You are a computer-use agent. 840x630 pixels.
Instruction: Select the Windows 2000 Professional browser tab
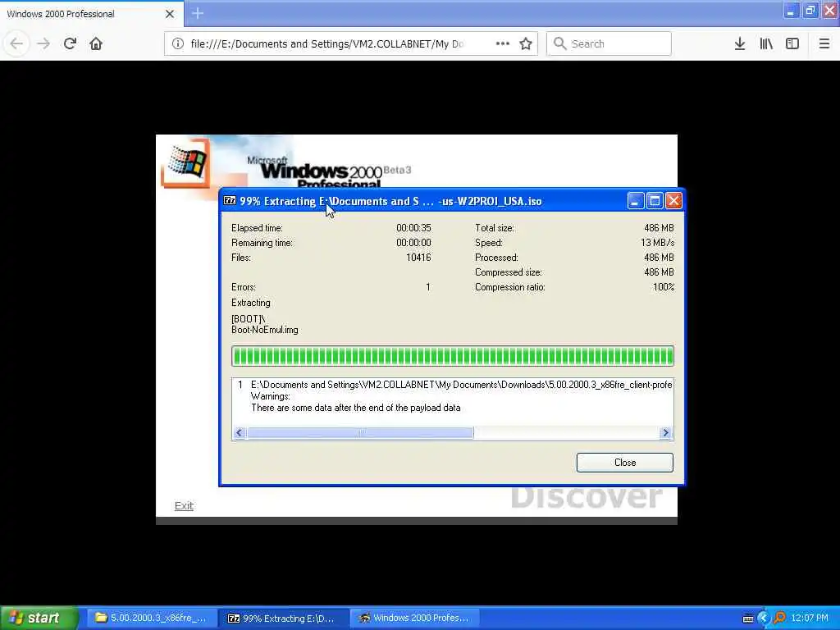point(91,14)
